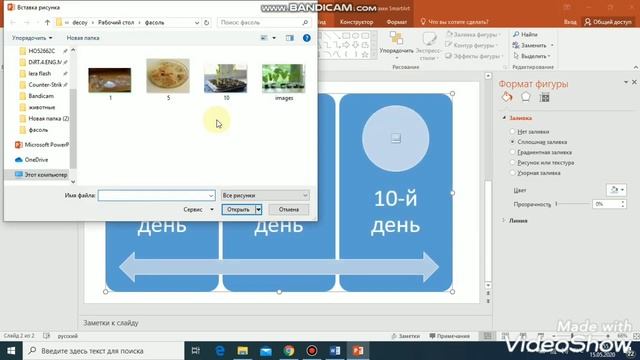Open Все рисунки file type dropdown
This screenshot has width=640, height=360.
265,196
